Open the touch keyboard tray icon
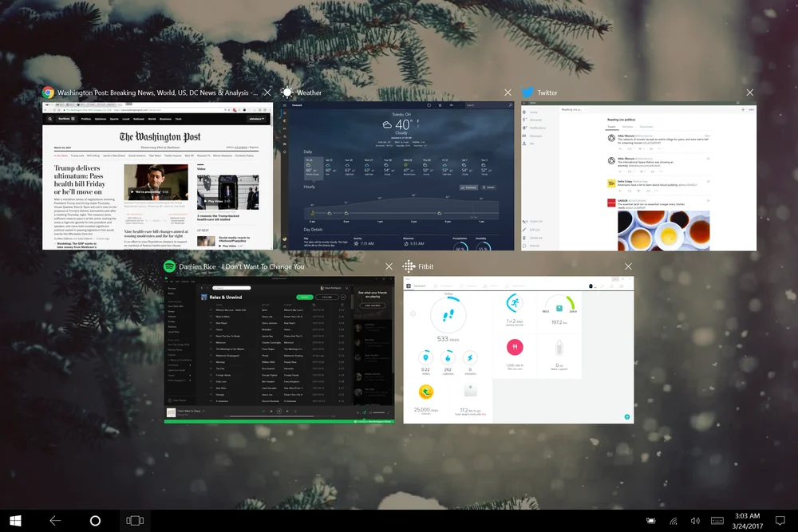 (x=717, y=520)
